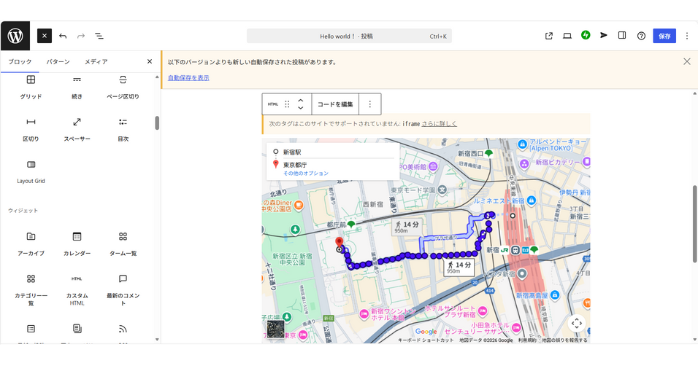Toggle the map satellite layer thumbnail
Image resolution: width=698 pixels, height=365 pixels.
[275, 329]
